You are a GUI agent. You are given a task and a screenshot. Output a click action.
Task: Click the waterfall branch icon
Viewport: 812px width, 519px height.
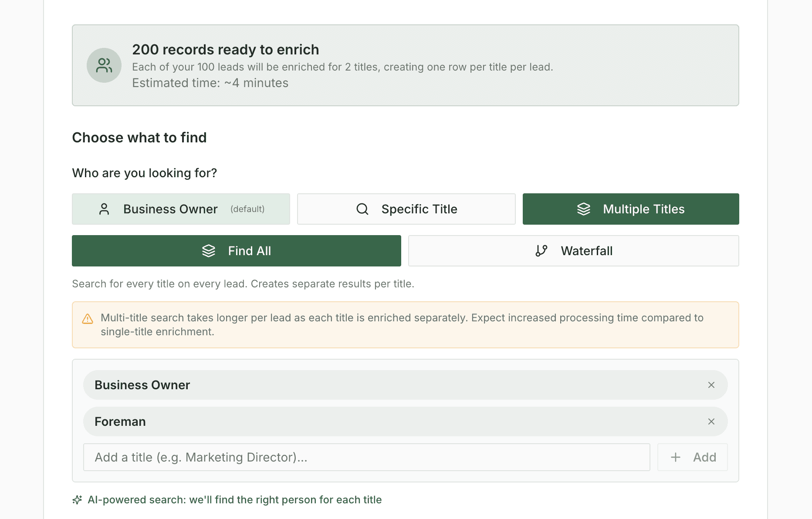(541, 251)
